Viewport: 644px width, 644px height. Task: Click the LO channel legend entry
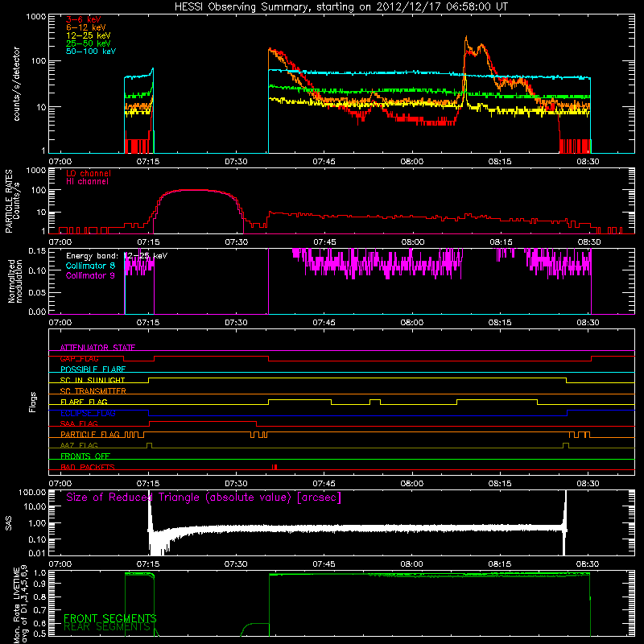tap(89, 173)
